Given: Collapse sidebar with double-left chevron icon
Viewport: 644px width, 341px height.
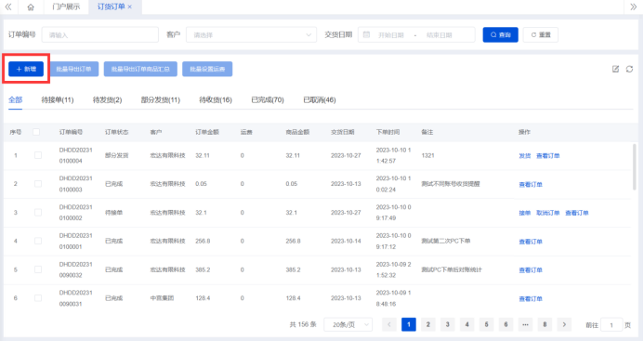Looking at the screenshot, I should pyautogui.click(x=8, y=7).
